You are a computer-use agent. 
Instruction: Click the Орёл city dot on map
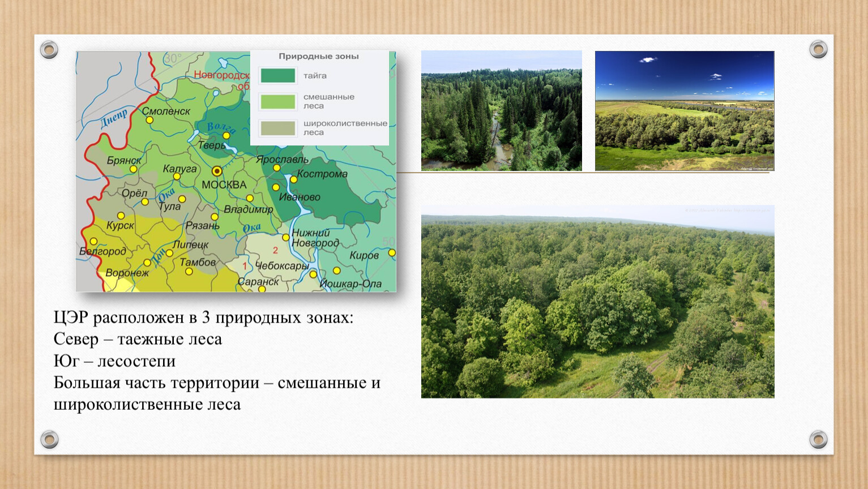[145, 202]
